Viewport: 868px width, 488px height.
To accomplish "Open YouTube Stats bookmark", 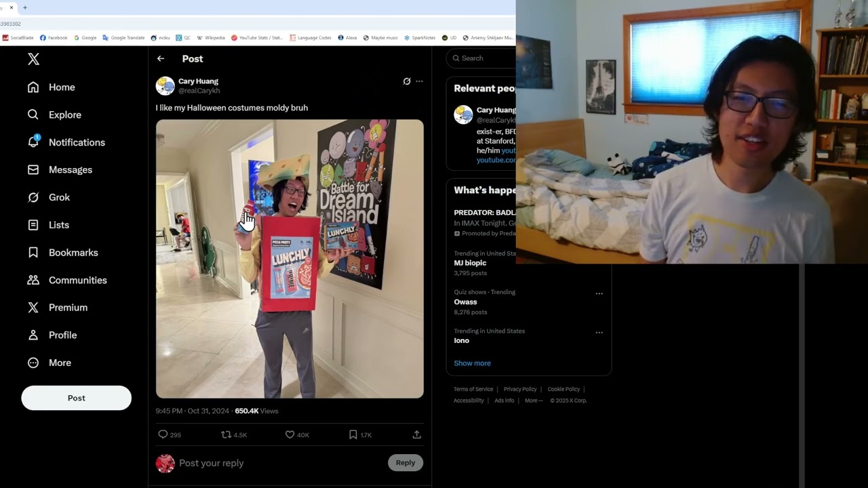I will (x=257, y=38).
